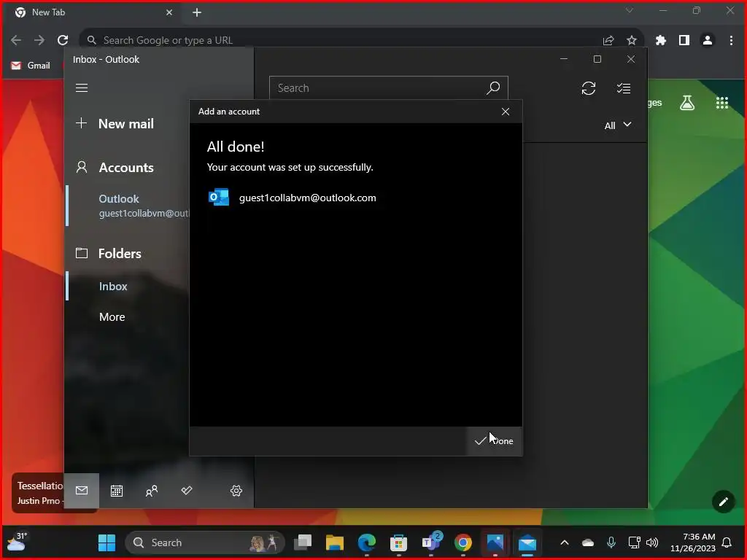Screen dimensions: 747x560
Task: Go forward in Chrome
Action: 39,41
